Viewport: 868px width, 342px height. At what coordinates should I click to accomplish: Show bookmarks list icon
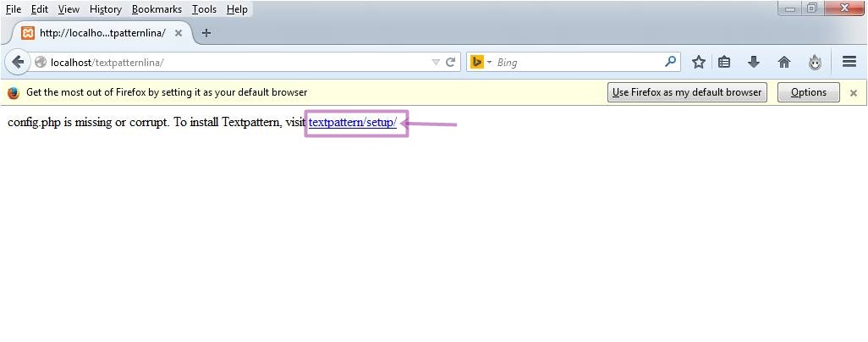(x=724, y=62)
